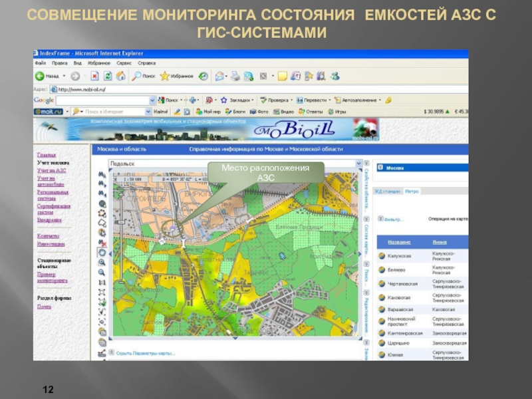The width and height of the screenshot is (532, 399).
Task: Open the Подольск location dropdown
Action: tap(358, 163)
